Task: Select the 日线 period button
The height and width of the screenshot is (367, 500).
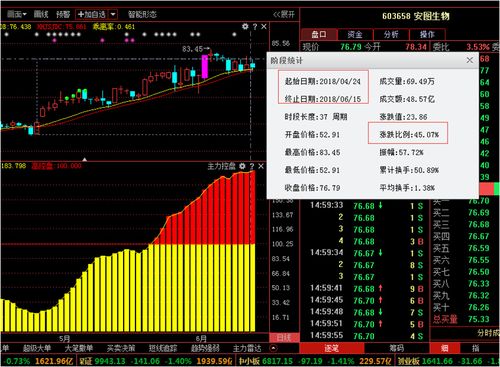Action: point(284,338)
